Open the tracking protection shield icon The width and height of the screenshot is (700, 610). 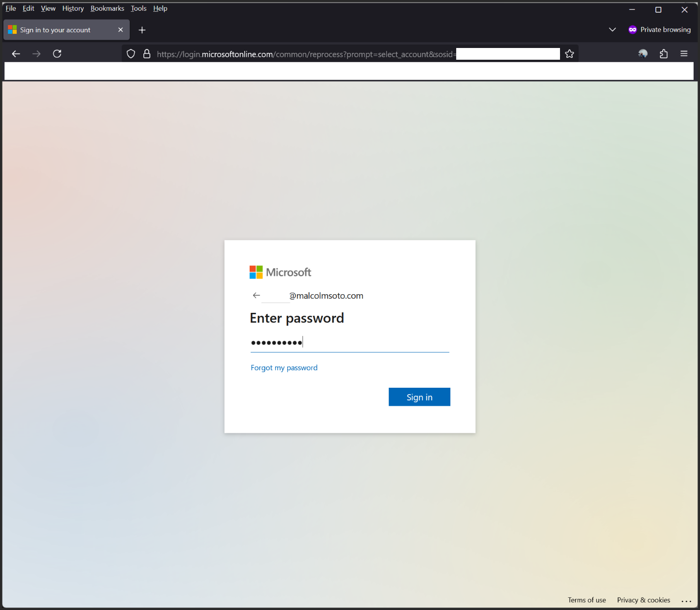coord(131,54)
